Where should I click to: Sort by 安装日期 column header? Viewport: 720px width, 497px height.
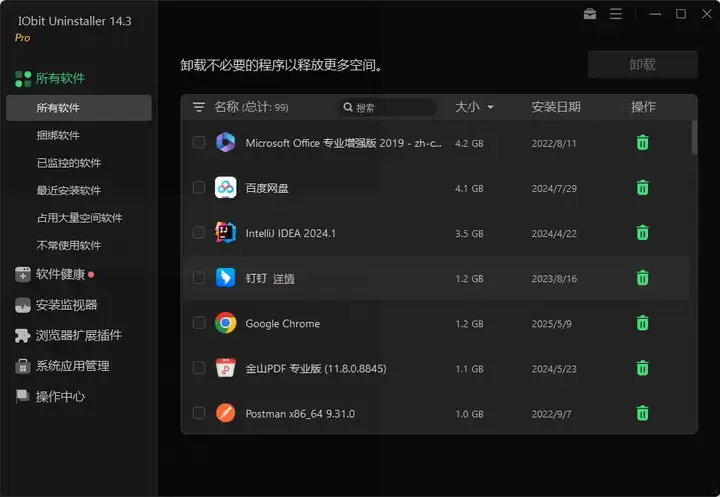tap(556, 107)
